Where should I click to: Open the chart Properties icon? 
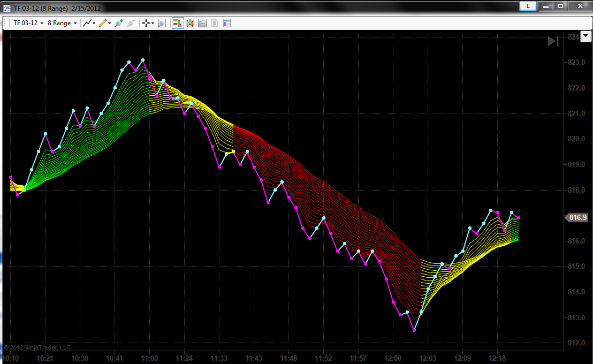(x=227, y=23)
